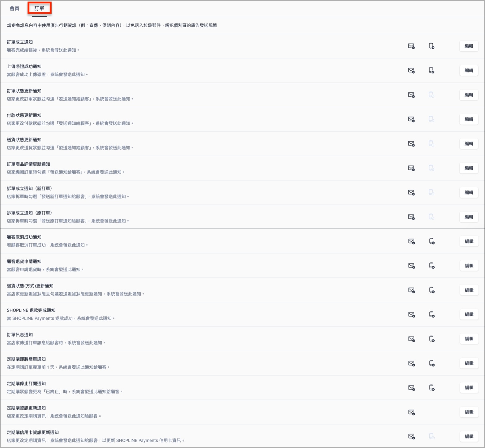The image size is (485, 448).
Task: Click SMS phone icon for SHOPLINE 退款完成通知
Action: pos(432,315)
